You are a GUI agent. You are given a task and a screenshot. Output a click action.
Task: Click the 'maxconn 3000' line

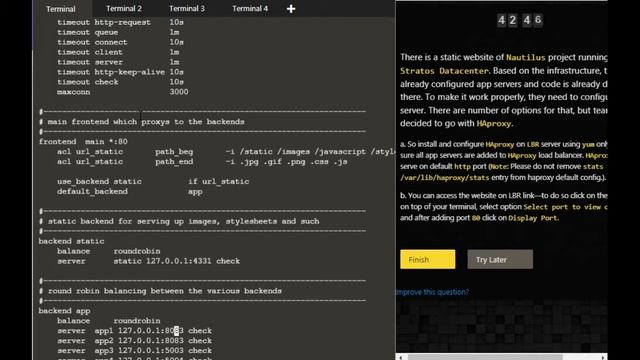tap(122, 92)
